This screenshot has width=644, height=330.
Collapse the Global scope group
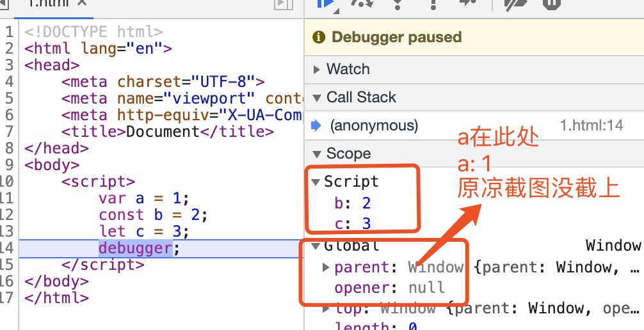point(316,246)
